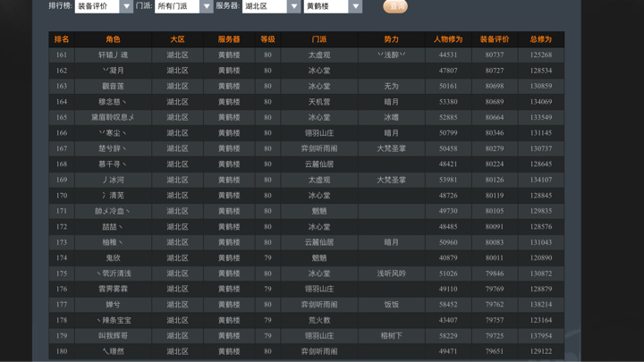Select character name 丿冰河
Image resolution: width=644 pixels, height=362 pixels.
point(113,180)
